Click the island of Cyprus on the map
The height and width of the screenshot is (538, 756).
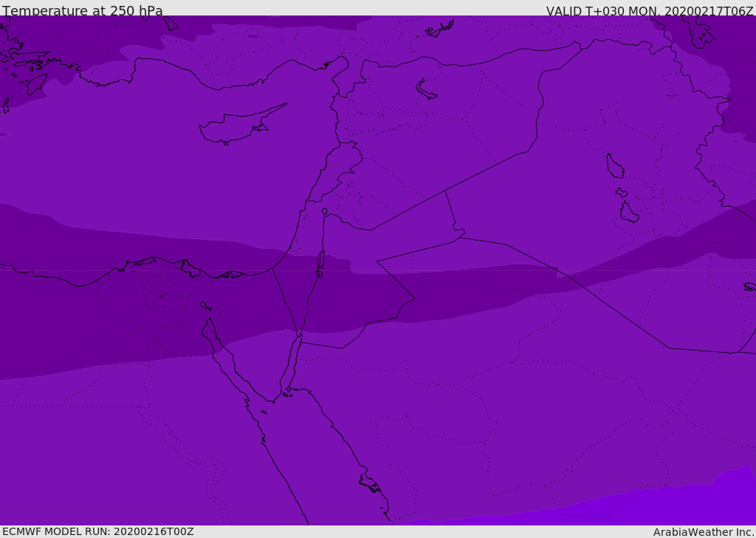coord(241,125)
